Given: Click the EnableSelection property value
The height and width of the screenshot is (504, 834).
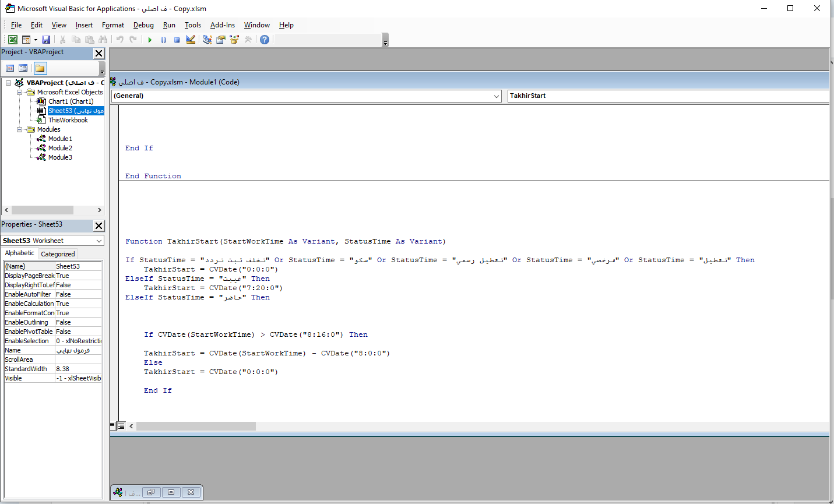Looking at the screenshot, I should point(79,341).
